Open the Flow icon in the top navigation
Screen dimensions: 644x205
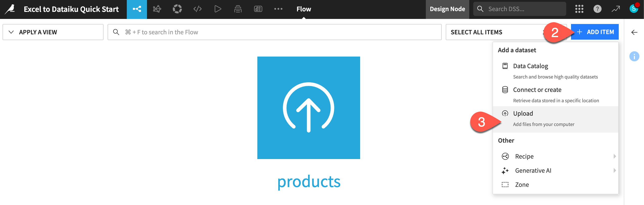coord(137,9)
